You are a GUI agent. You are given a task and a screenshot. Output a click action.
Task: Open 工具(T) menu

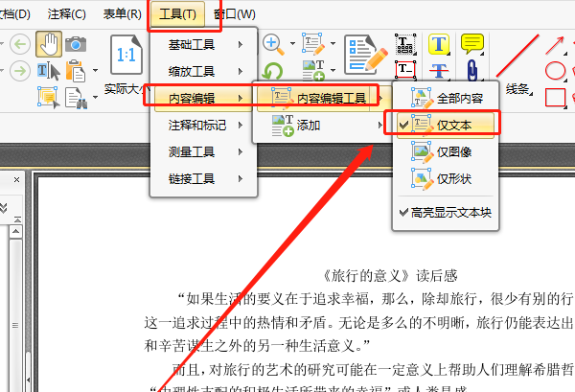pyautogui.click(x=177, y=14)
